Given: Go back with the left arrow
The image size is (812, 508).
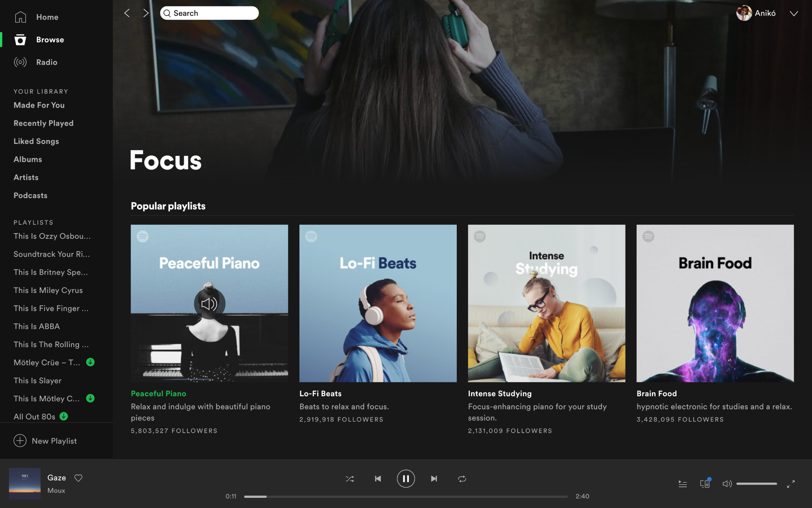Looking at the screenshot, I should tap(127, 13).
